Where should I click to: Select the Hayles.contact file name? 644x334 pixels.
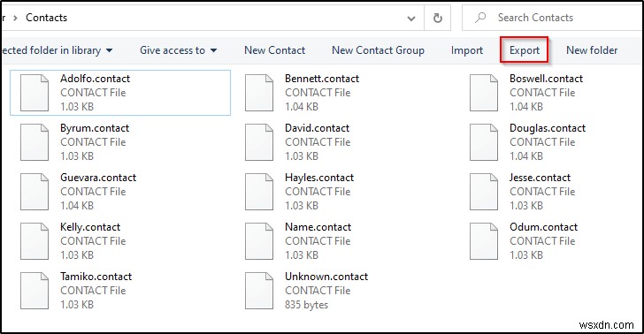pyautogui.click(x=319, y=178)
